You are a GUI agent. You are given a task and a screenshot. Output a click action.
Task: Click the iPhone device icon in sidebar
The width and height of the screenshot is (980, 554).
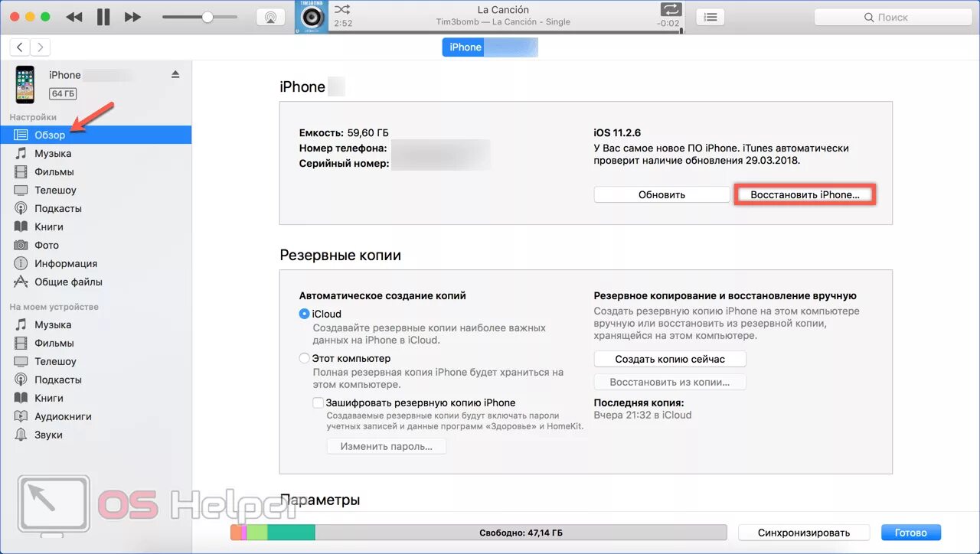24,84
